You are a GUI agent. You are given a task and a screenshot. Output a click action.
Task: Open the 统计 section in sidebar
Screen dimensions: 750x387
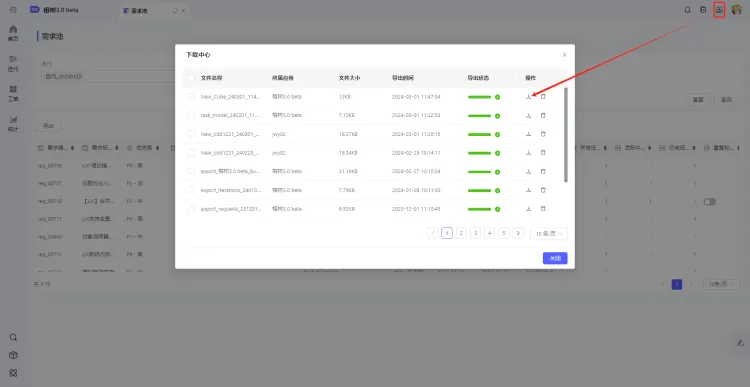13,123
